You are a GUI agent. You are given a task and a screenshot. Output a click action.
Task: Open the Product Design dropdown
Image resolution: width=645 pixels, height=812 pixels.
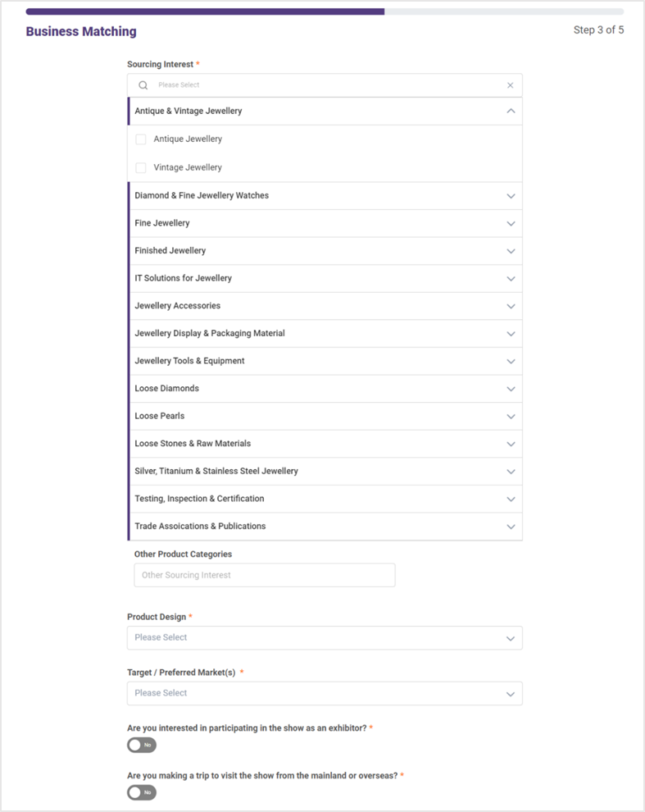[x=325, y=638]
